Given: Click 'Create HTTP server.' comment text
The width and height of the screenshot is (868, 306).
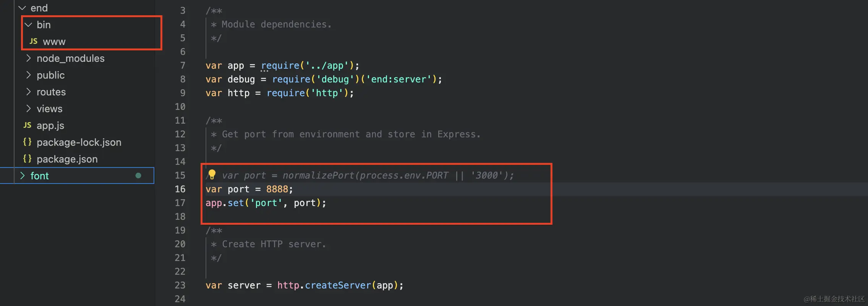Looking at the screenshot, I should click(x=274, y=244).
